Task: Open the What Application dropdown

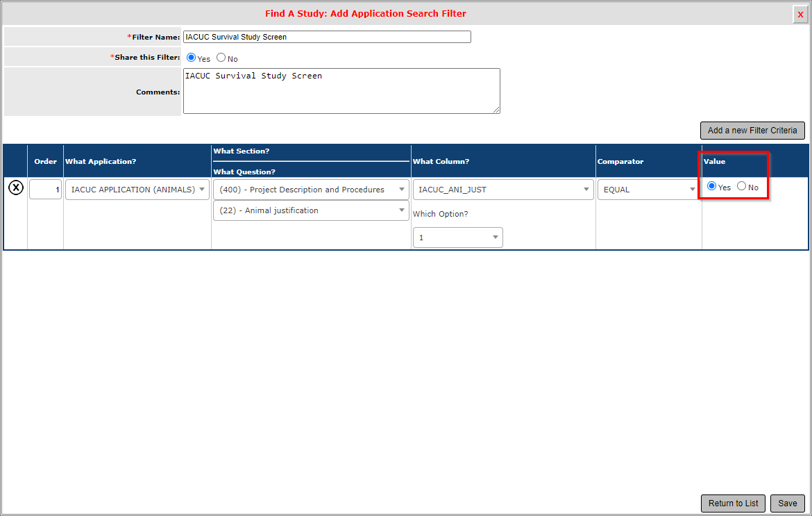Action: [137, 190]
